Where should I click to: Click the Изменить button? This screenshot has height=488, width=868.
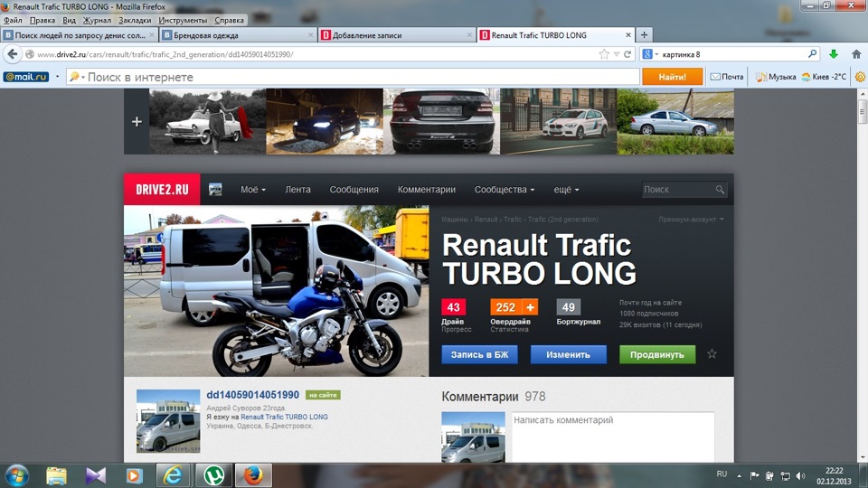tap(568, 354)
